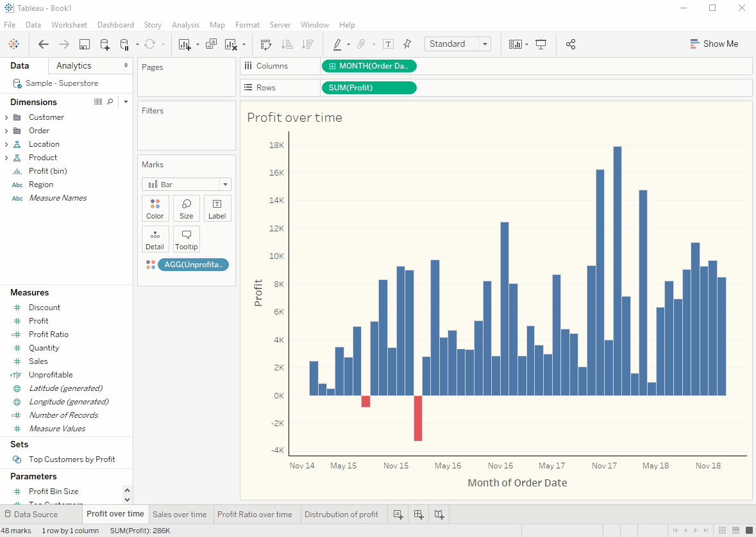Click the Sort ascending toolbar icon

(287, 44)
